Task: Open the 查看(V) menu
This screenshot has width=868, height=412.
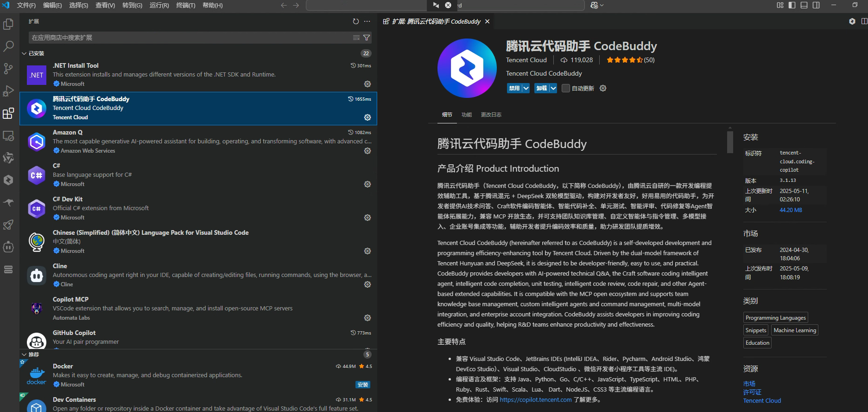Action: point(105,5)
